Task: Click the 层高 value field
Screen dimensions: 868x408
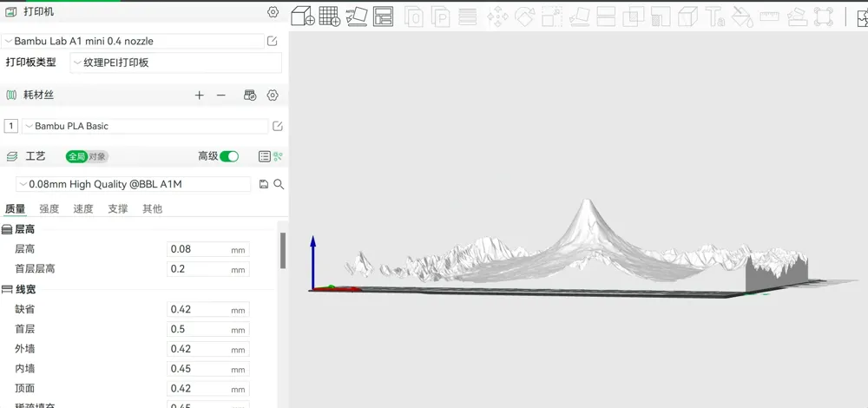Action: pos(208,249)
